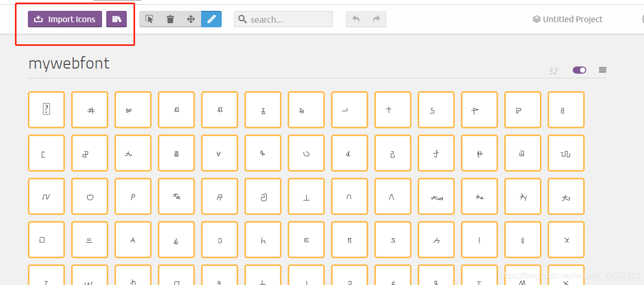This screenshot has width=644, height=285.
Task: Open the Untitled Project menu
Action: tap(568, 19)
